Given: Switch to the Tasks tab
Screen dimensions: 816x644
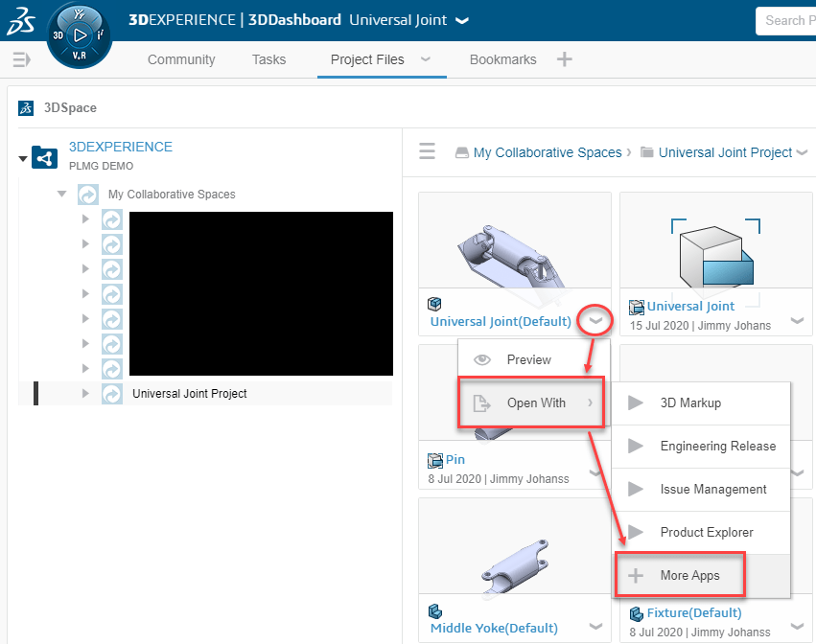Looking at the screenshot, I should 269,59.
